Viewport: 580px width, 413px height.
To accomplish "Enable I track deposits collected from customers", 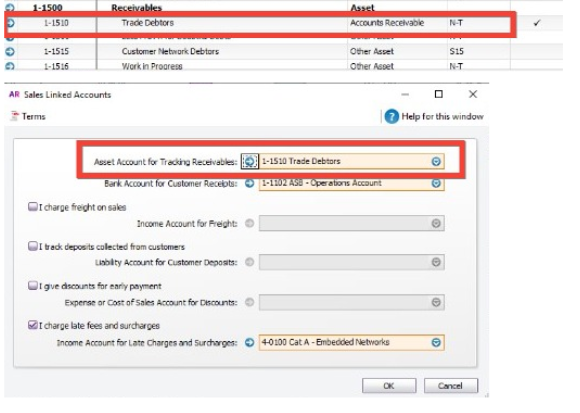I will [33, 246].
